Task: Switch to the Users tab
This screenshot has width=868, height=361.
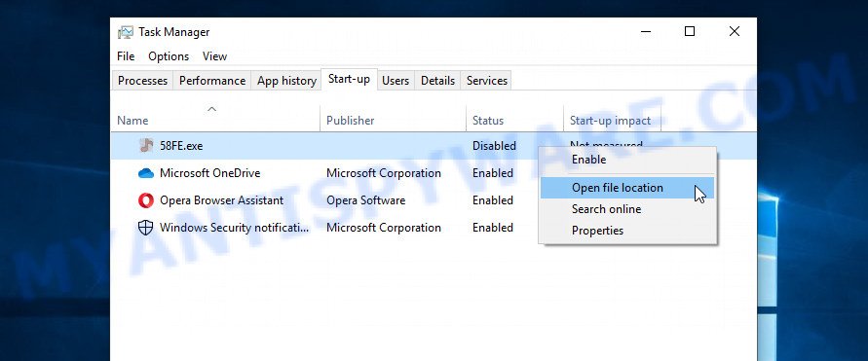Action: click(x=396, y=81)
